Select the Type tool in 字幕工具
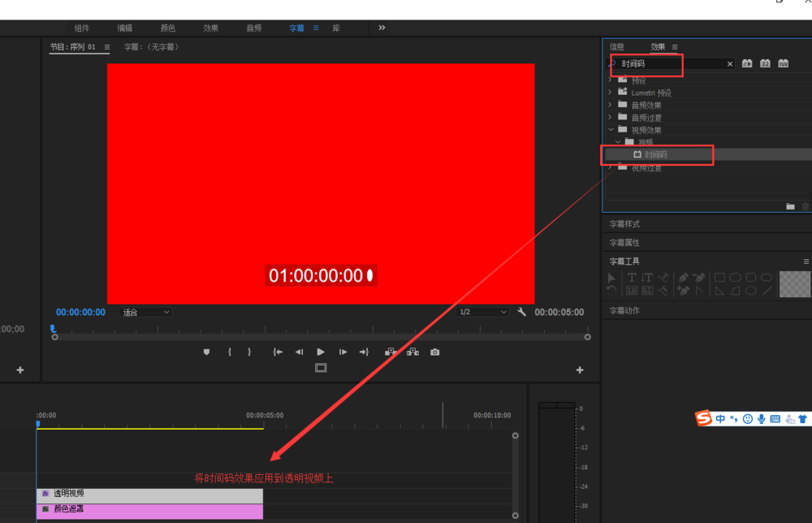The height and width of the screenshot is (523, 812). (x=631, y=276)
